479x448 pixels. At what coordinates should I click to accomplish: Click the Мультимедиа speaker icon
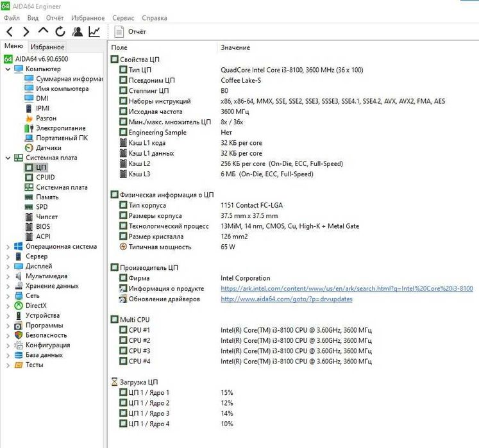(19, 276)
